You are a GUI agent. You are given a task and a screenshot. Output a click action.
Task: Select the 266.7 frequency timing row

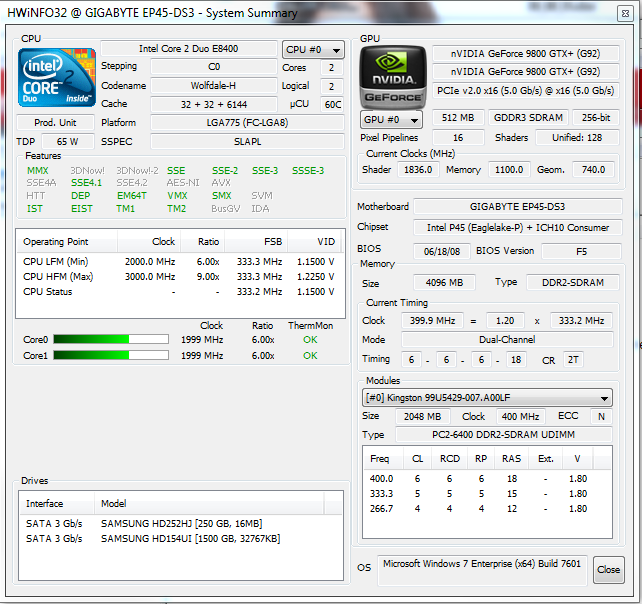(x=487, y=509)
